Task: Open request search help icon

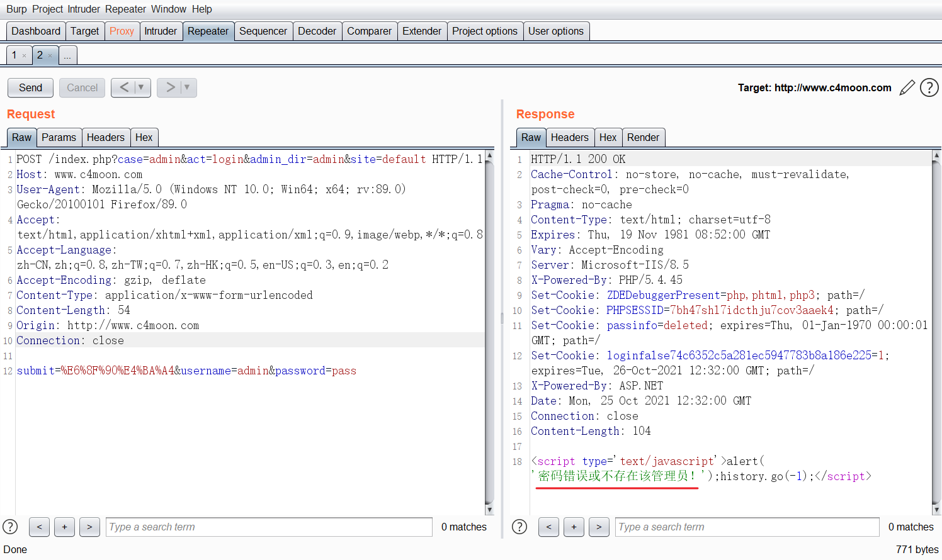Action: point(10,527)
